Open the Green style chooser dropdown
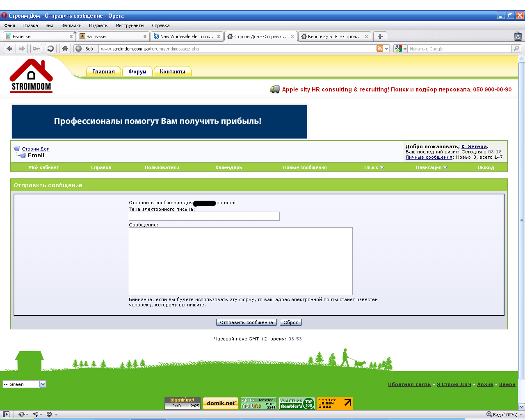This screenshot has height=420, width=525. pyautogui.click(x=24, y=384)
